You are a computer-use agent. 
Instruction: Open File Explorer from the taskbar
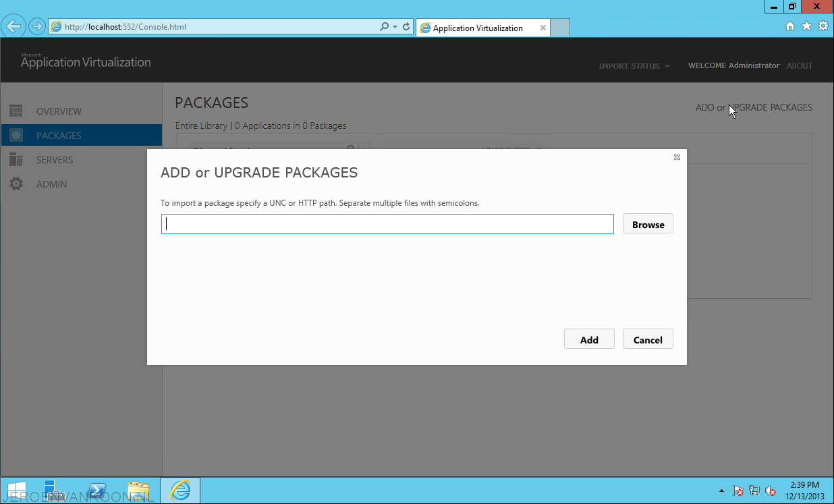pyautogui.click(x=138, y=491)
